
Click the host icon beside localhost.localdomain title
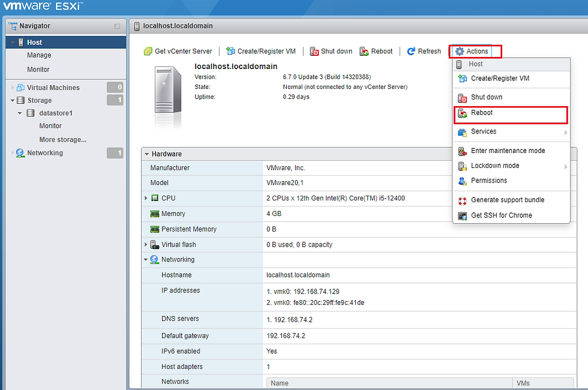coord(137,26)
